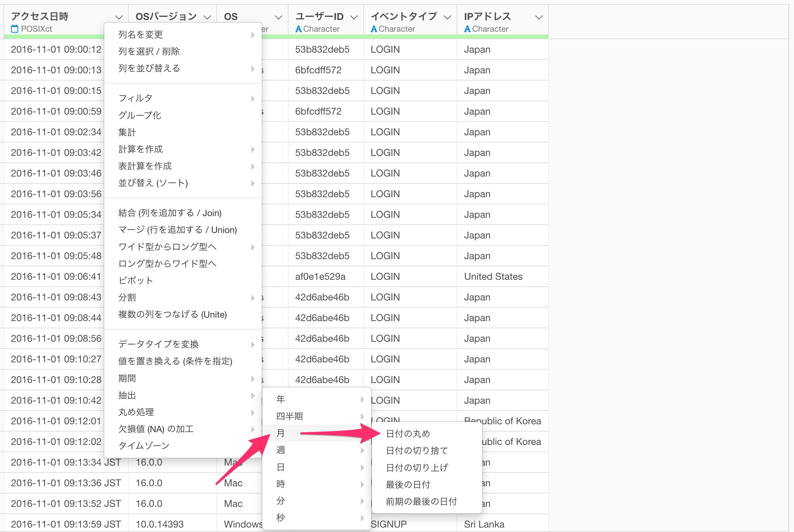Open the イベントタイプ column dropdown chevron

(447, 17)
